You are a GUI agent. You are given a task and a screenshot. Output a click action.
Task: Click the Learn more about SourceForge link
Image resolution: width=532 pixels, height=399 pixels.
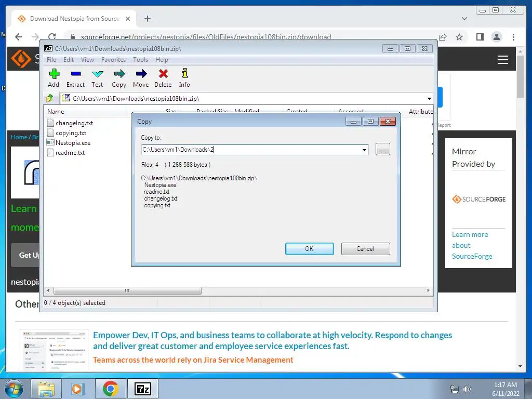(x=472, y=245)
